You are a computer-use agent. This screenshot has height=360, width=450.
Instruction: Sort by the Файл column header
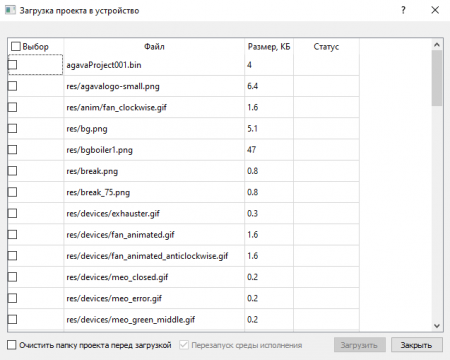(154, 46)
